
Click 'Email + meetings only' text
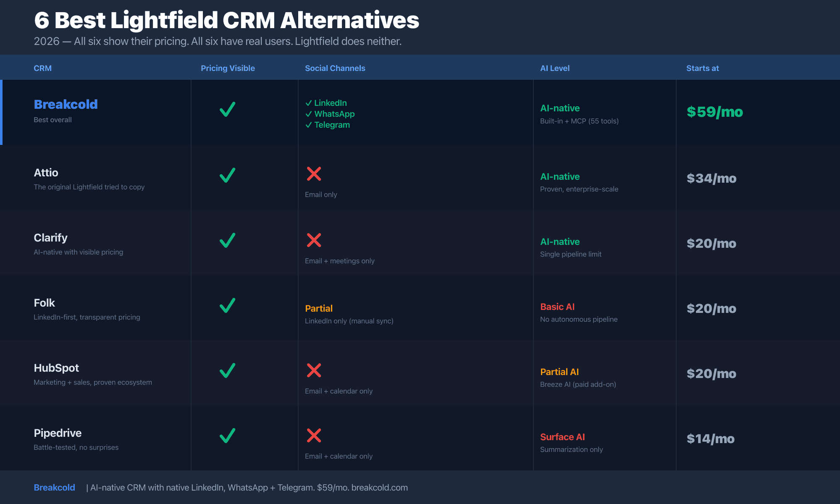[x=339, y=261]
